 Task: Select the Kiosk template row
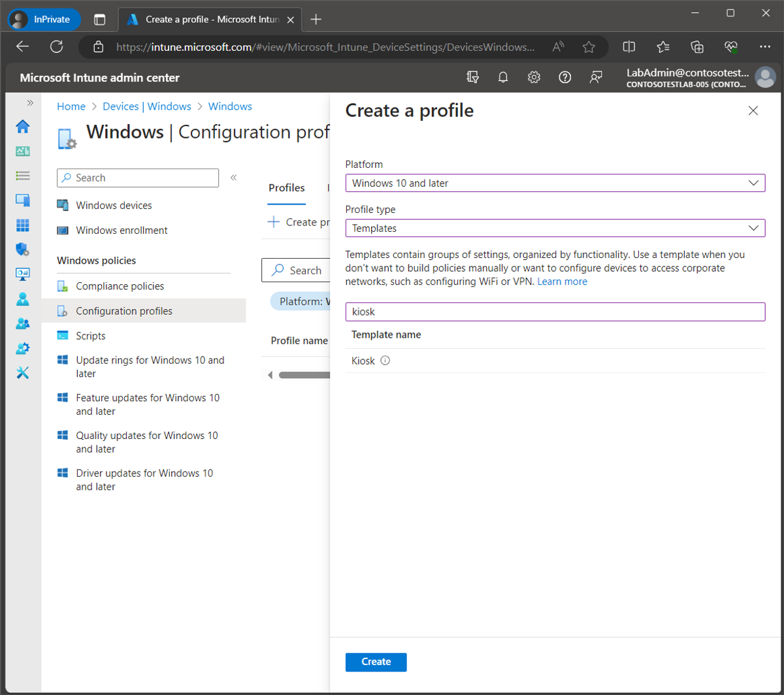(x=555, y=361)
